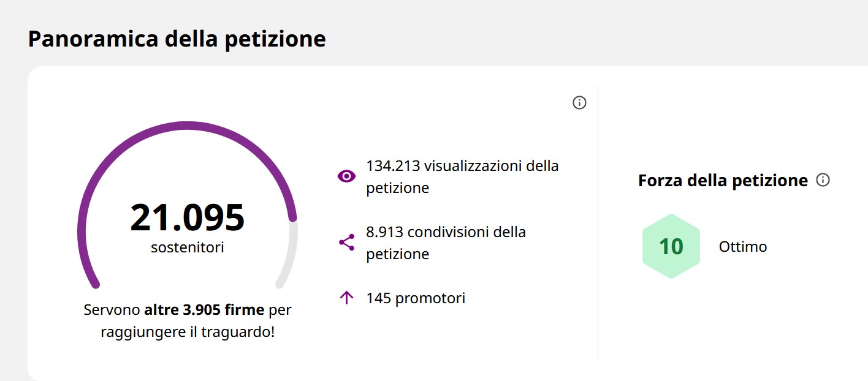868x381 pixels.
Task: Click the info icon beside Forza della petizione
Action: click(x=823, y=180)
